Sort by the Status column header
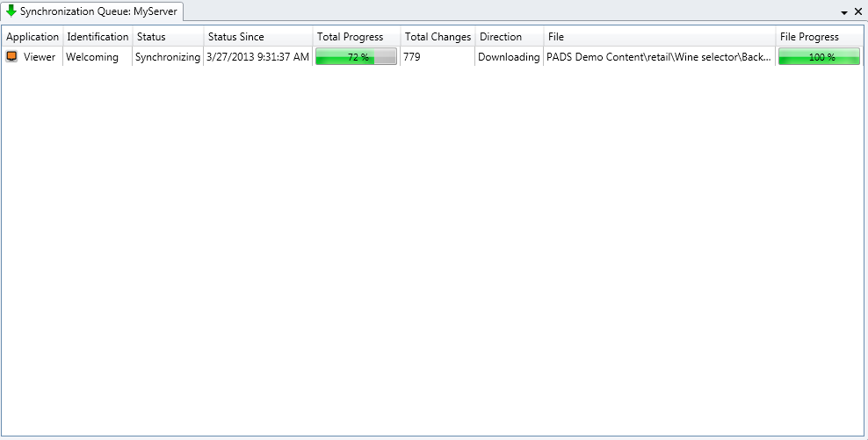Image resolution: width=868 pixels, height=440 pixels. point(169,37)
